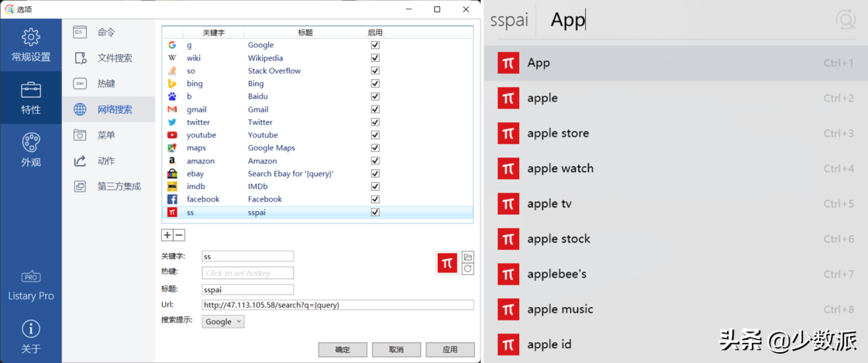Select 命令 in the features list
The image size is (868, 363).
[x=108, y=32]
